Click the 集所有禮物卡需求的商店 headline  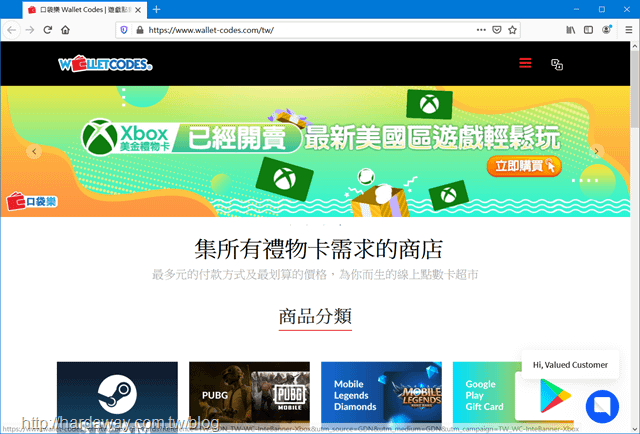coord(319,249)
